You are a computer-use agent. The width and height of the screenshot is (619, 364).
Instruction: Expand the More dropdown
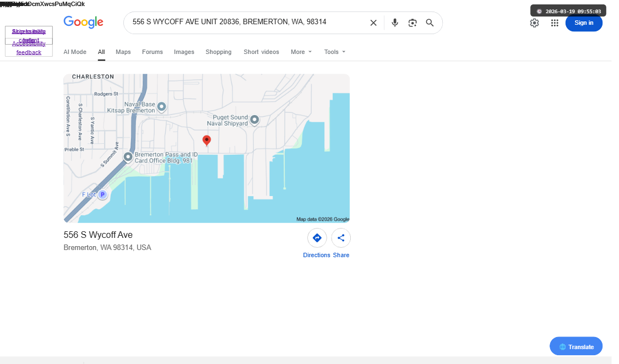tap(301, 52)
